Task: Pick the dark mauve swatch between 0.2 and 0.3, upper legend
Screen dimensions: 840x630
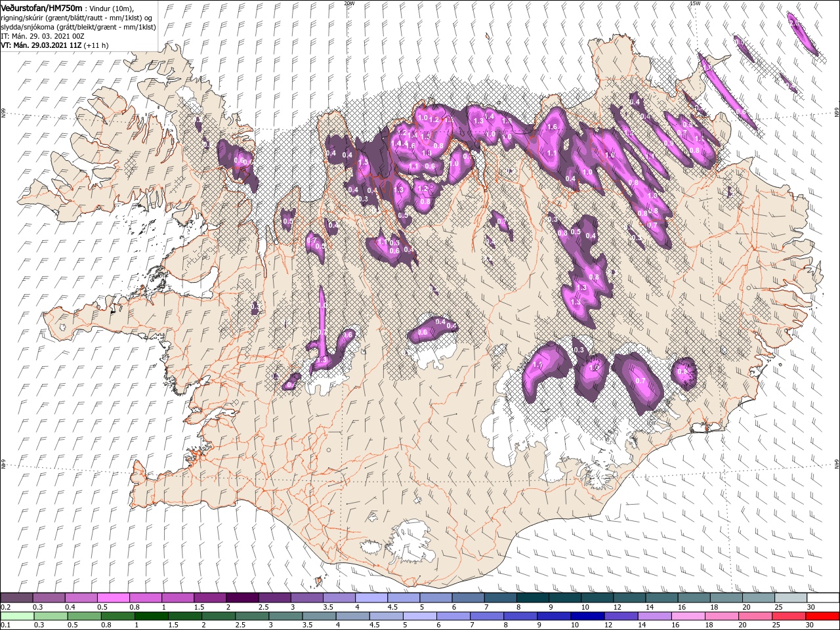Action: click(16, 597)
